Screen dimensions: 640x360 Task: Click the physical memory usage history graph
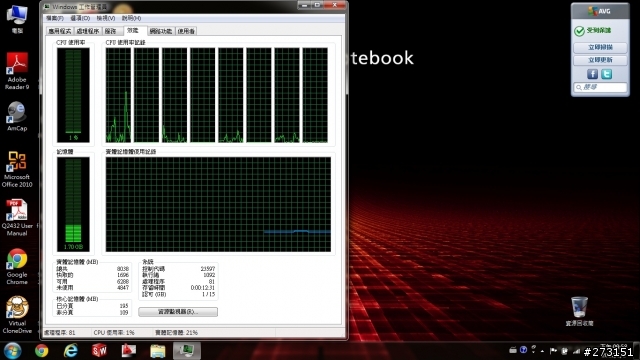point(218,204)
